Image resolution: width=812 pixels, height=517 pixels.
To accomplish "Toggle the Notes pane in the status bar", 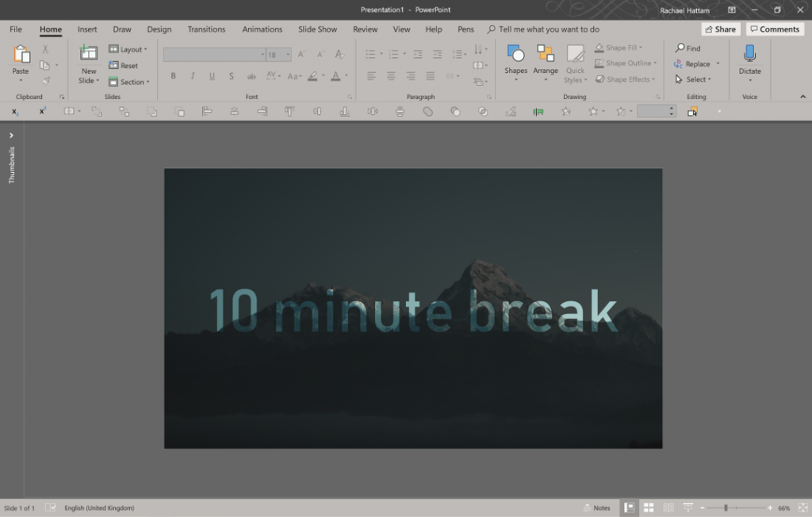I will [x=597, y=507].
